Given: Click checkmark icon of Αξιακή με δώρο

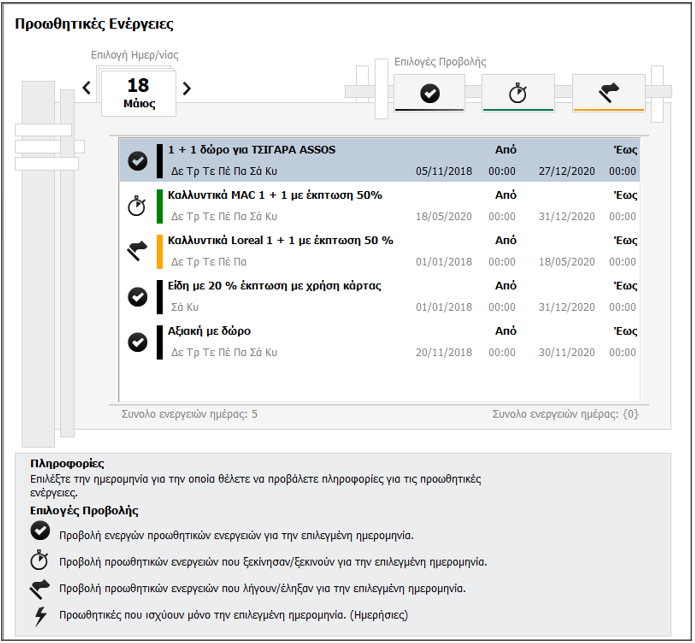Looking at the screenshot, I should (138, 341).
